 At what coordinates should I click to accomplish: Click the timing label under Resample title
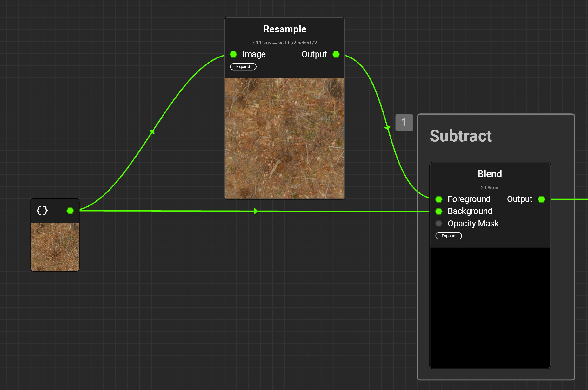tap(284, 43)
